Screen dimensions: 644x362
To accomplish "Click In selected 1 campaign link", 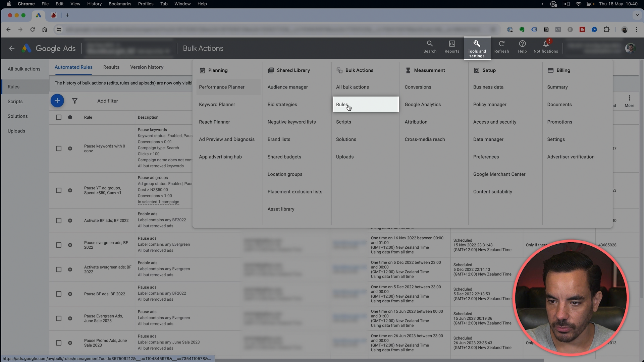I will [158, 202].
